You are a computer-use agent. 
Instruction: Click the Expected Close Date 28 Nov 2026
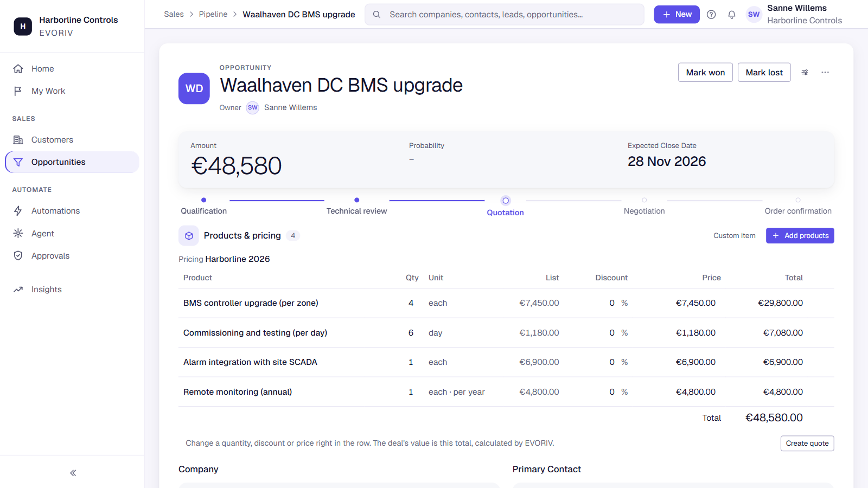(667, 162)
